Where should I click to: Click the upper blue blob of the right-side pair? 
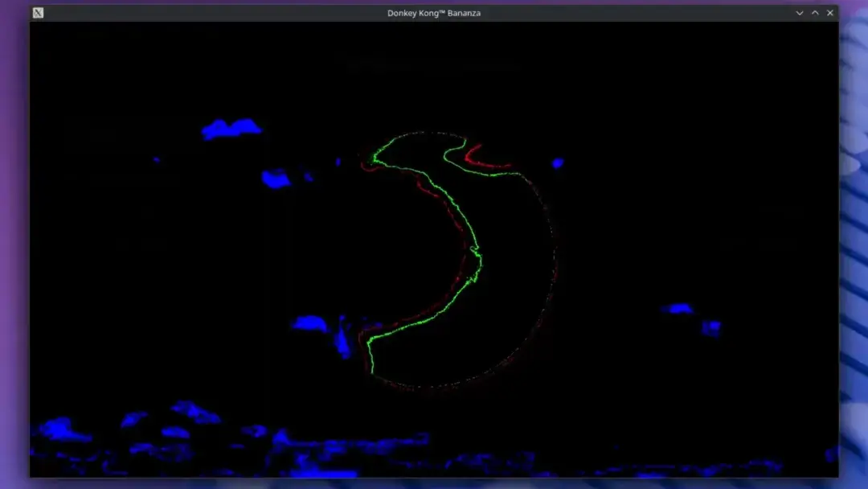[679, 308]
